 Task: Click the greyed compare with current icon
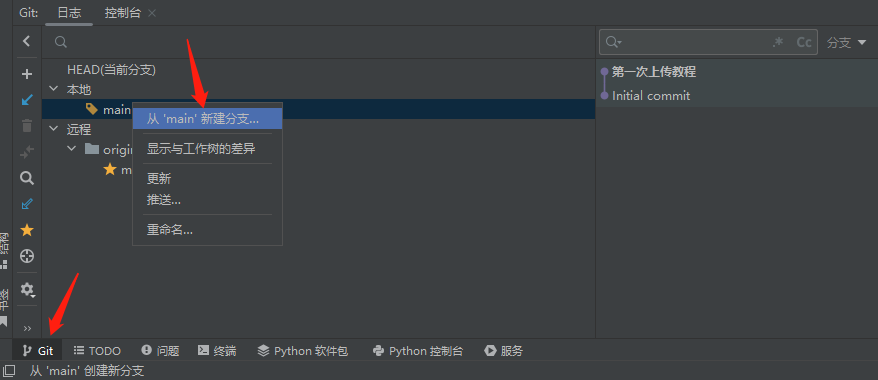click(26, 152)
